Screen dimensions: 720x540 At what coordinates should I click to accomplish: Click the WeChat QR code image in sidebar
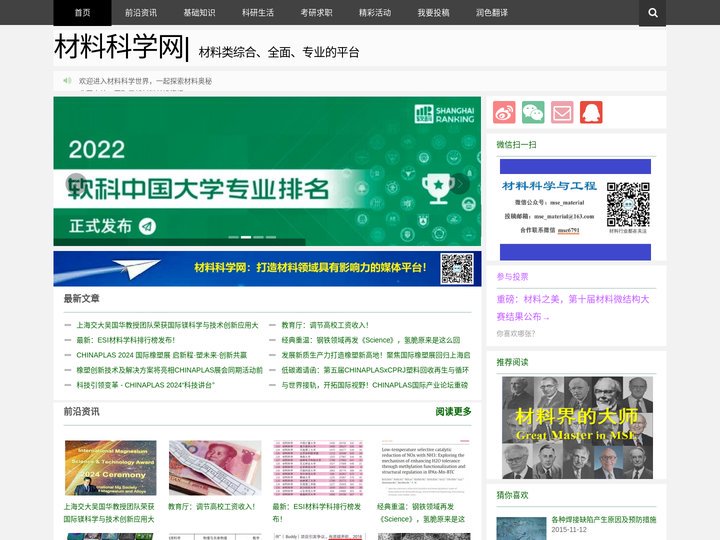[628, 204]
